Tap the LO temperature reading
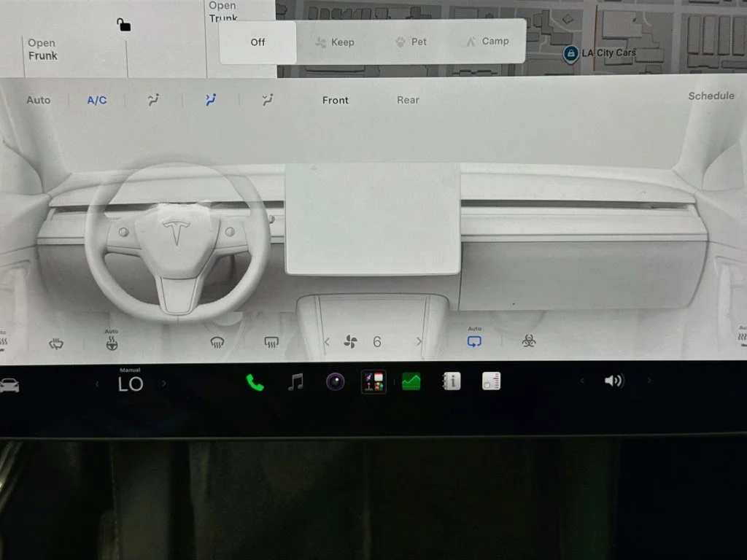747x560 pixels. (x=131, y=384)
